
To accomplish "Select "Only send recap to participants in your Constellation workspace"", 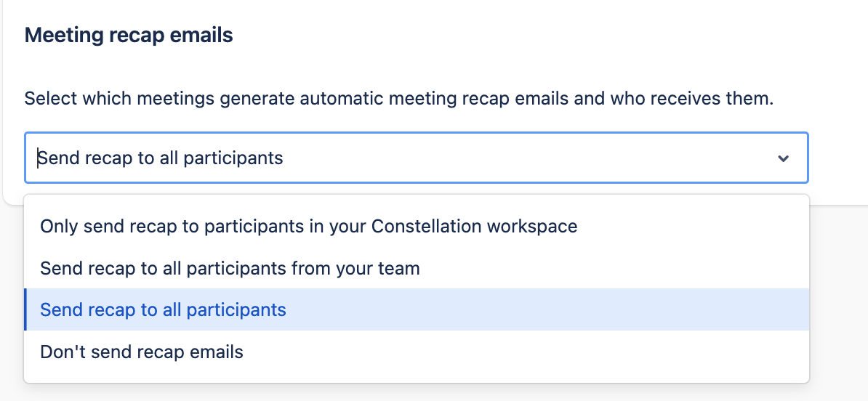I will (308, 227).
